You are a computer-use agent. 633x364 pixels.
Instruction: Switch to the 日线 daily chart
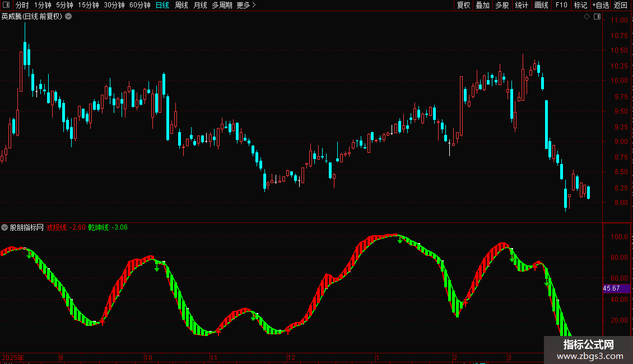[x=162, y=5]
